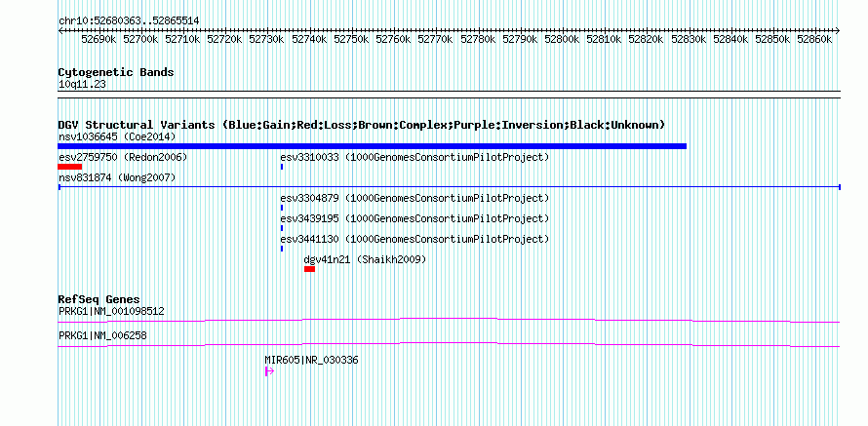Screen dimensions: 868x426
Task: Click the 52700k ruler tick label
Action: coord(140,39)
